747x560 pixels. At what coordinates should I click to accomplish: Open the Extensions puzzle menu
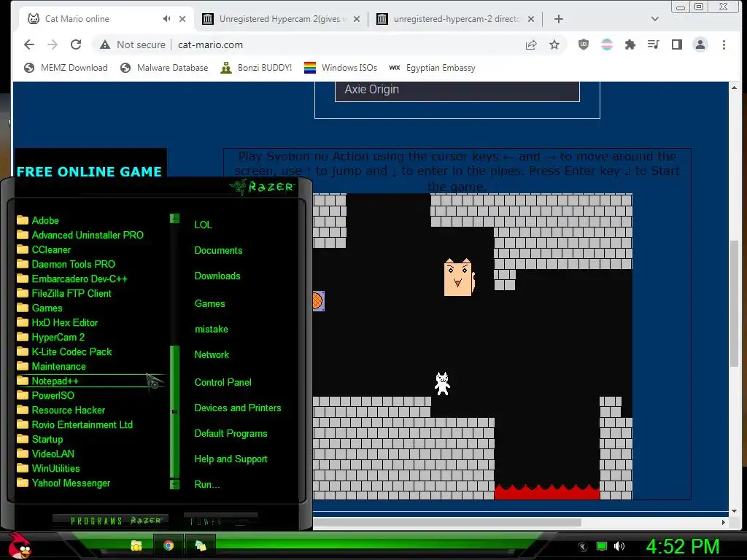[630, 44]
